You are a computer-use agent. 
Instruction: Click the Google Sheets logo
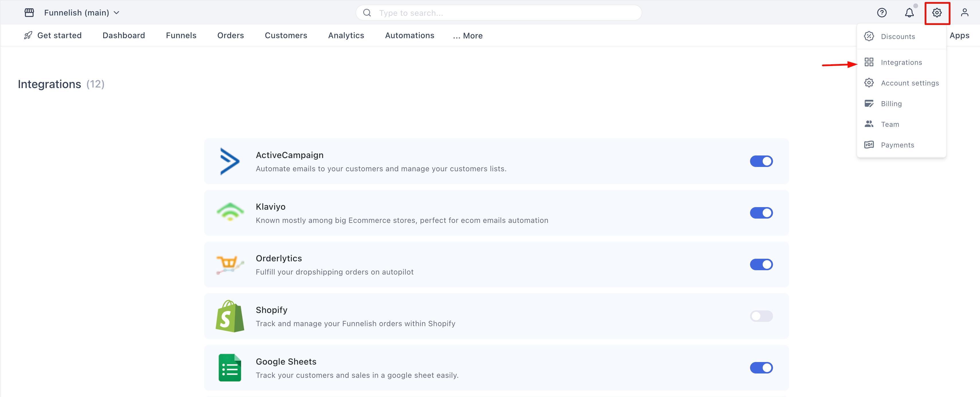(230, 368)
